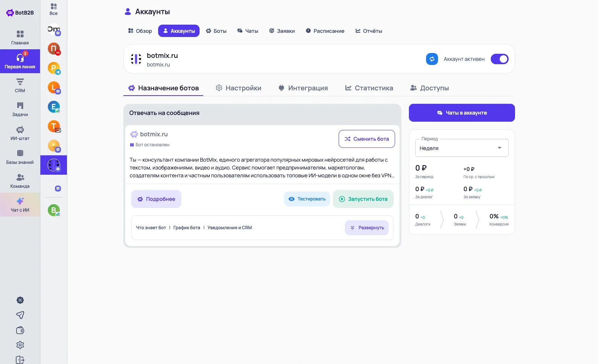Click the percent discount badge icon
Image resolution: width=598 pixels, height=364 pixels.
[x=20, y=300]
